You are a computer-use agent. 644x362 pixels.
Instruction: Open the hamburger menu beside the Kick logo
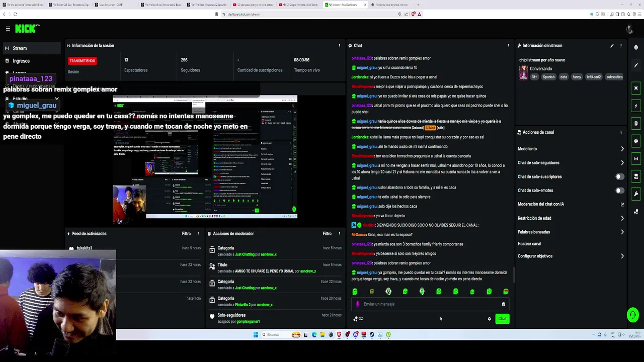[x=8, y=29]
